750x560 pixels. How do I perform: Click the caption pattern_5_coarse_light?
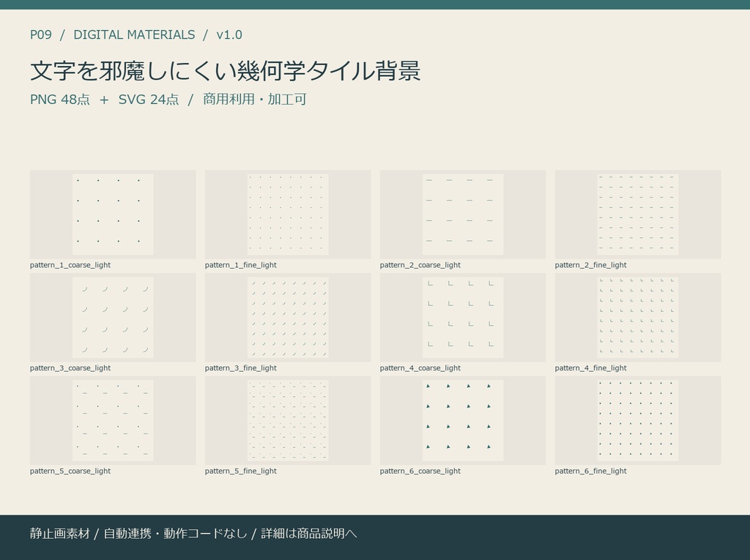point(70,471)
